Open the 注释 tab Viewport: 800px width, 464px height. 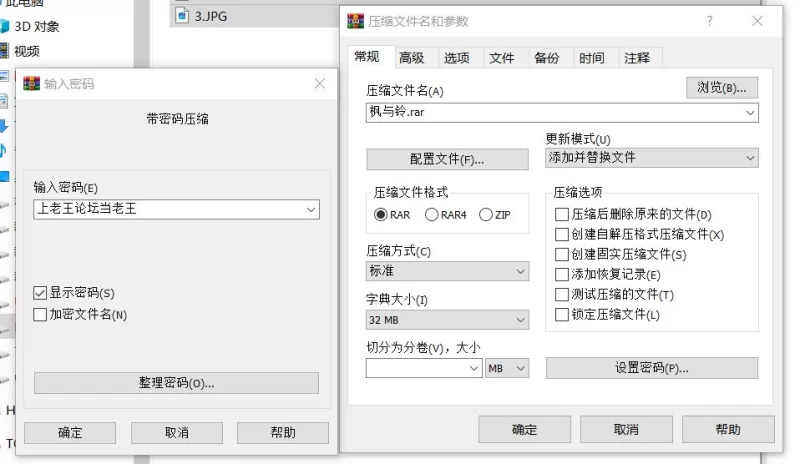637,58
